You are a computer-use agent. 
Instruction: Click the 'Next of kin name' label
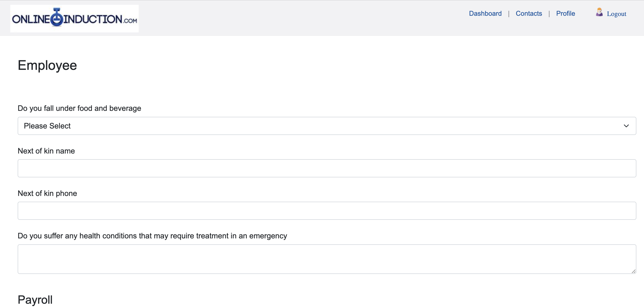(x=46, y=151)
